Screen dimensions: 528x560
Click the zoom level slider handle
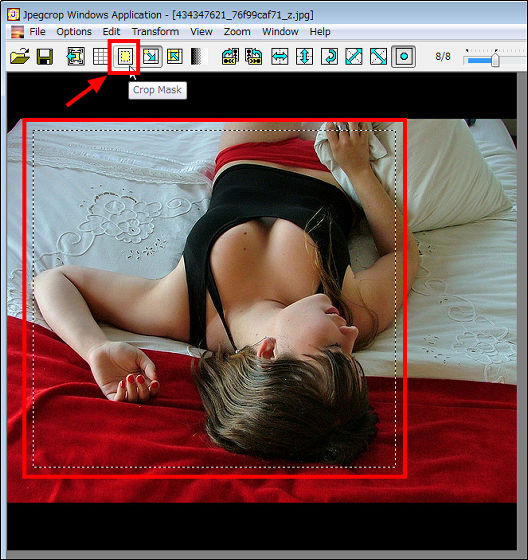tap(495, 59)
